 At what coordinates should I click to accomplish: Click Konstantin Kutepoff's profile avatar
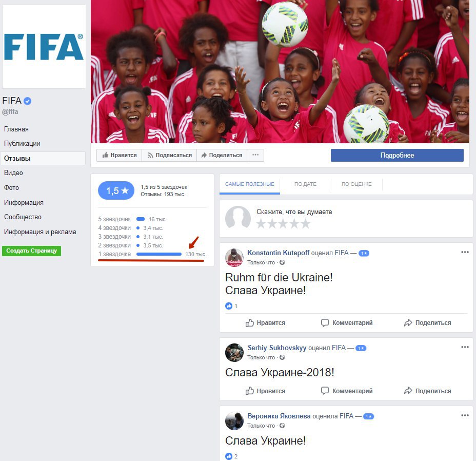pyautogui.click(x=234, y=257)
